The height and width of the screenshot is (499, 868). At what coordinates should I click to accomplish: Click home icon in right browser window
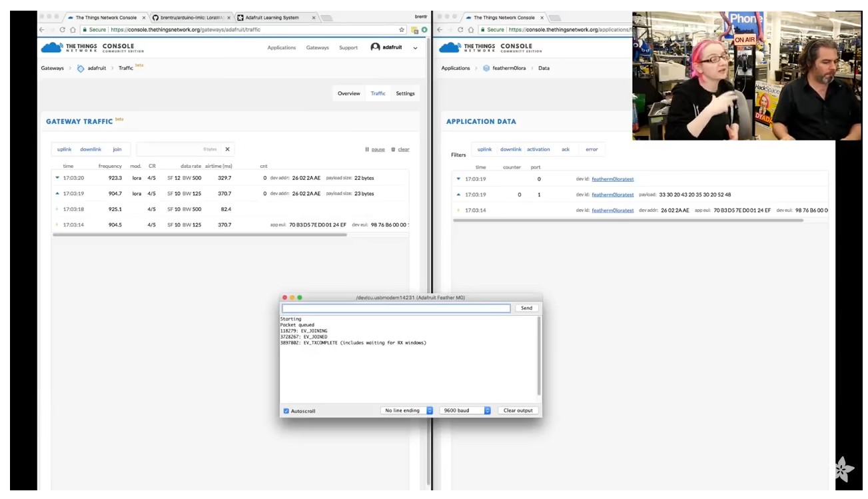pos(470,30)
